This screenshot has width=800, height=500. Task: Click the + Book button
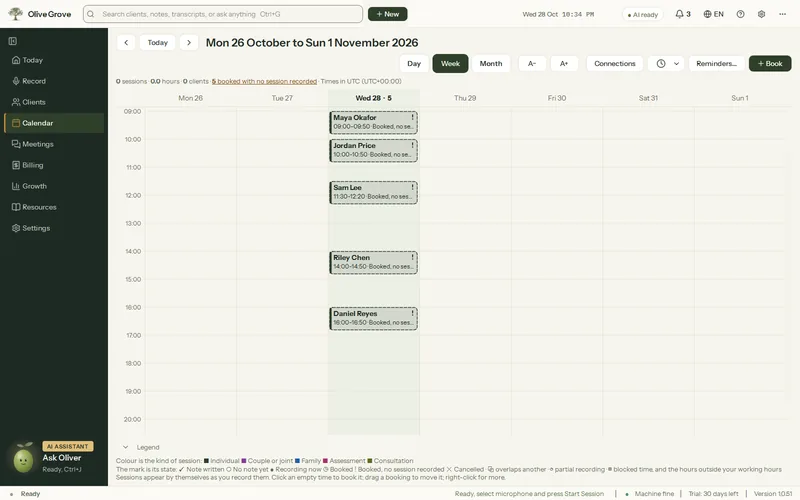point(770,64)
